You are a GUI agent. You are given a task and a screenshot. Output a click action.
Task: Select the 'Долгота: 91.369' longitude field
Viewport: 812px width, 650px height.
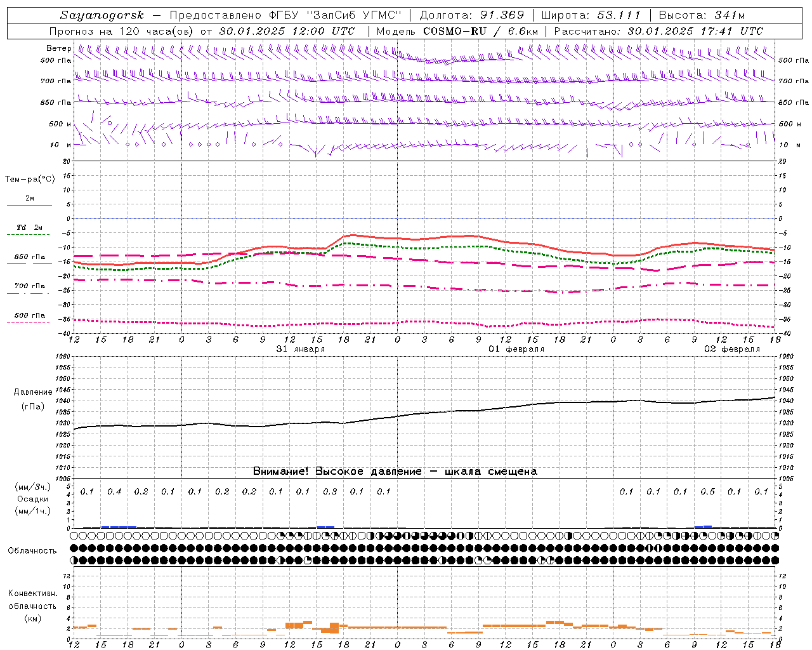[472, 15]
